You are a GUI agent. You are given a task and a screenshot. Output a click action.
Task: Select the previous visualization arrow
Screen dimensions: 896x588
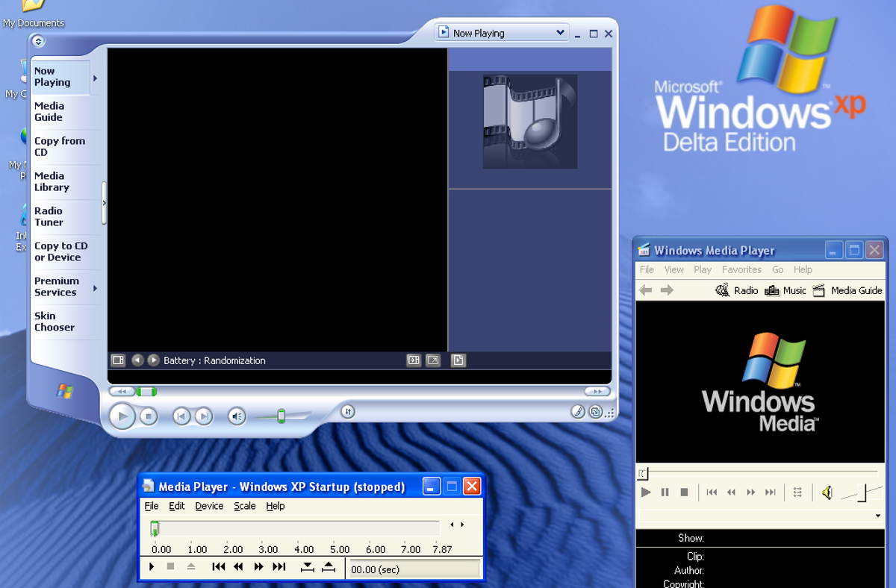coord(137,360)
